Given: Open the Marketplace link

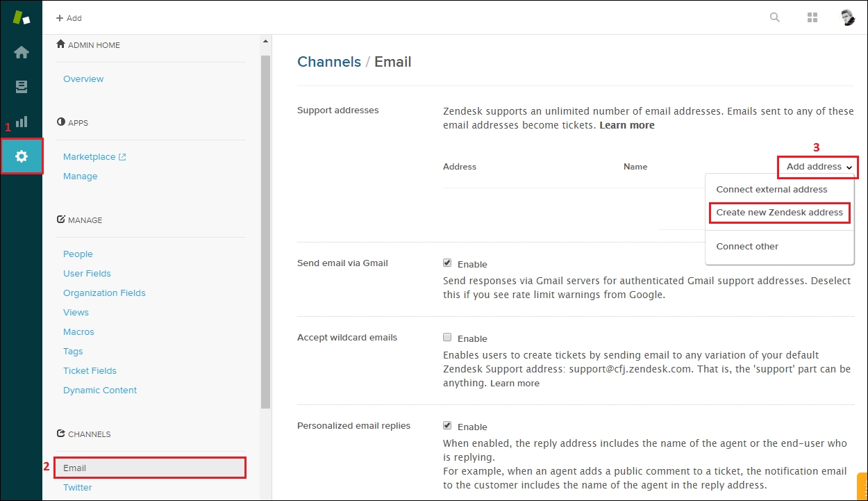Looking at the screenshot, I should click(x=94, y=156).
